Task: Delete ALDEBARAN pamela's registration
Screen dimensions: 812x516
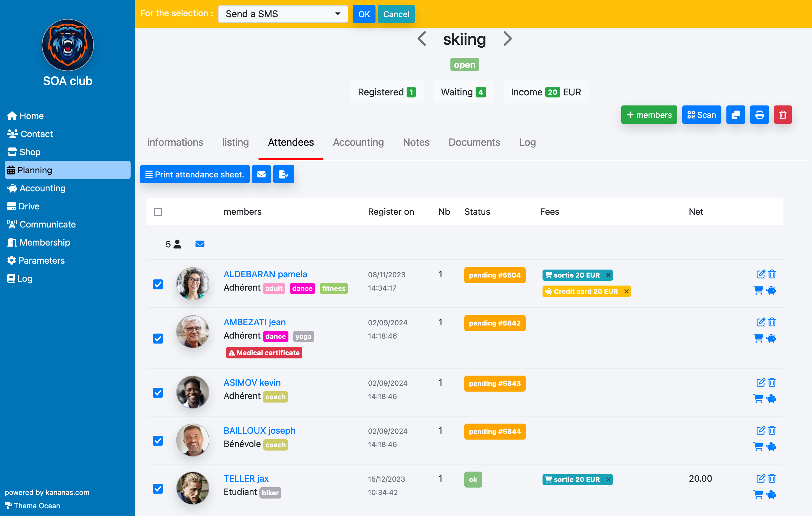Action: coord(772,274)
